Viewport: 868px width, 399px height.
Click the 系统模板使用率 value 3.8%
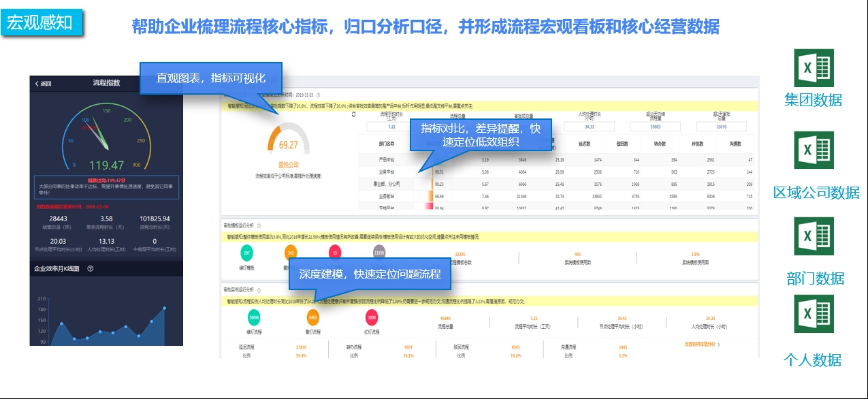tap(695, 253)
